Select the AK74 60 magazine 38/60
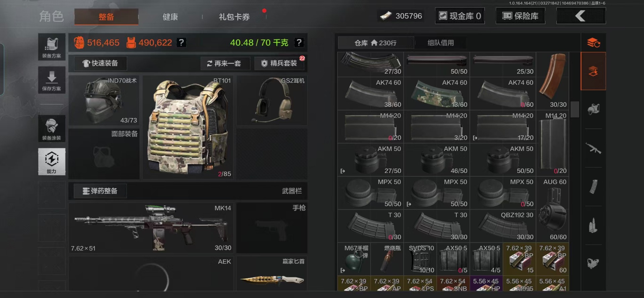 (x=371, y=93)
